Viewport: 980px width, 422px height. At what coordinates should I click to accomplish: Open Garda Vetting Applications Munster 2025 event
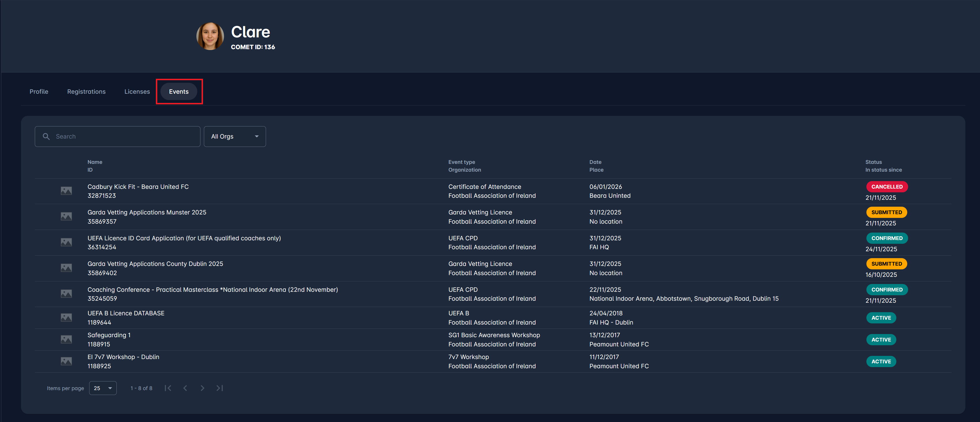[147, 212]
